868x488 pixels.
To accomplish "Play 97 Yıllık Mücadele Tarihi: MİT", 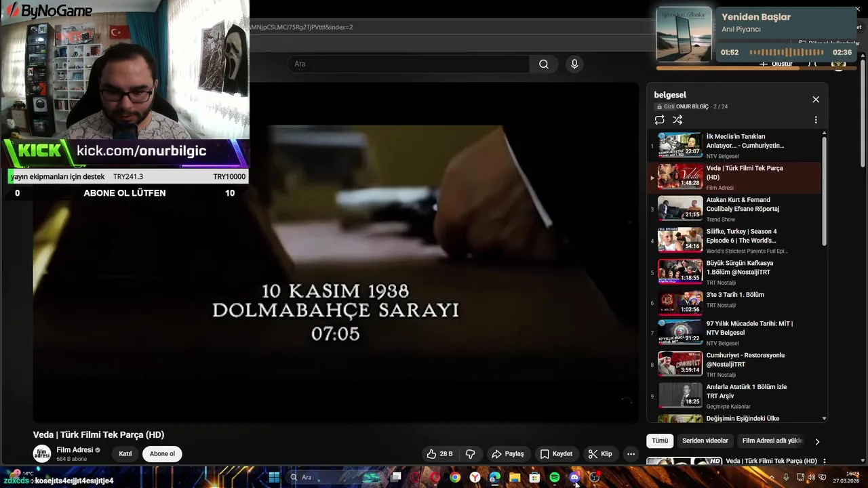I will pos(734,333).
